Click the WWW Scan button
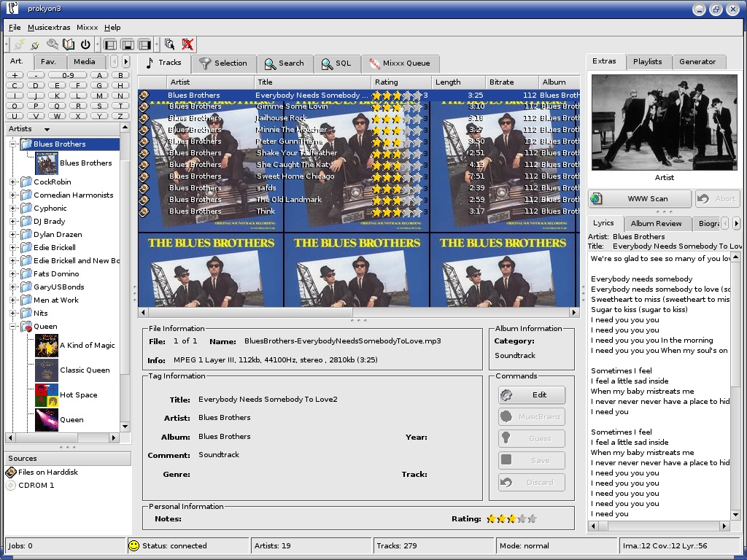The height and width of the screenshot is (560, 747). pos(640,198)
